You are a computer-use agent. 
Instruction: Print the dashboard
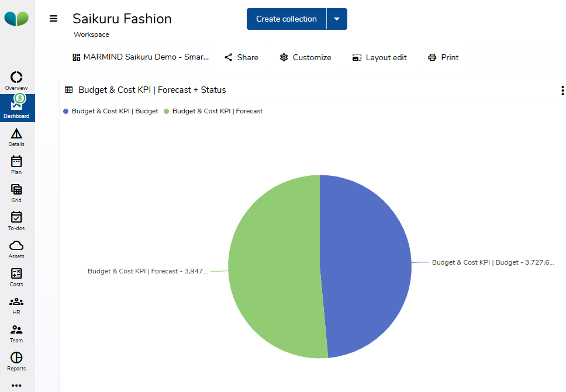pos(443,57)
